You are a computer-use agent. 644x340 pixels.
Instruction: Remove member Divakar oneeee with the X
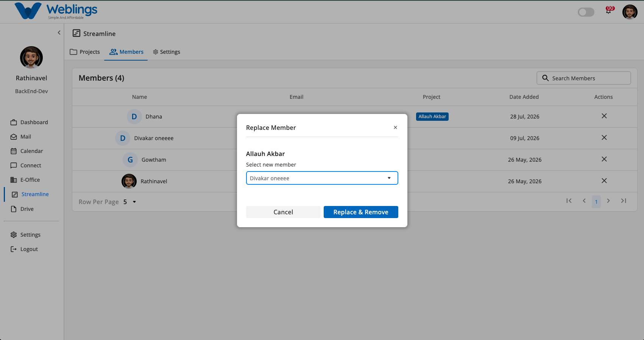(604, 137)
